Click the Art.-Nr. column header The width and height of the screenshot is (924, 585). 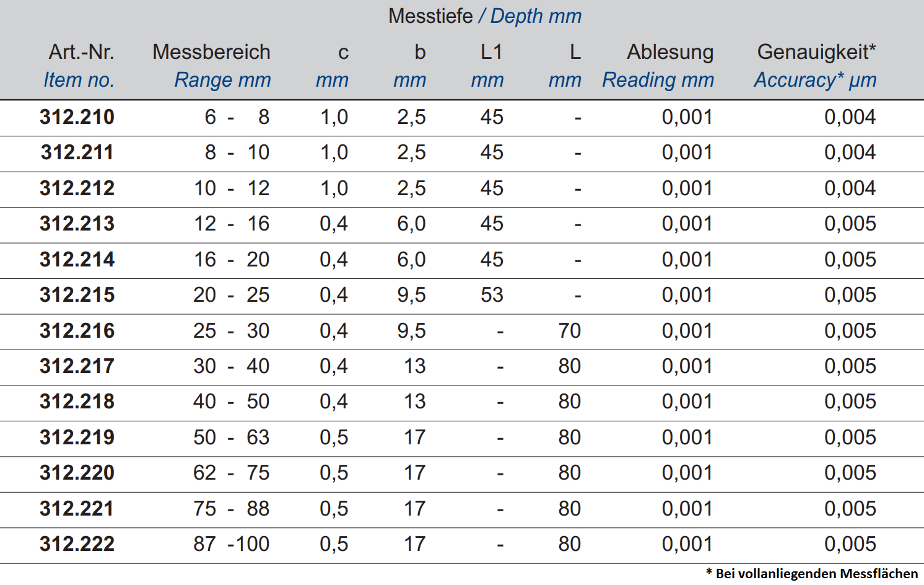(82, 52)
